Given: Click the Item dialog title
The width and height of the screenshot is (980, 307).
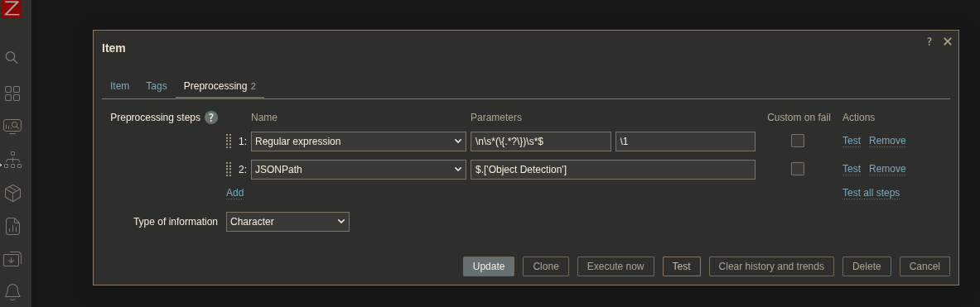Looking at the screenshot, I should pos(113,48).
